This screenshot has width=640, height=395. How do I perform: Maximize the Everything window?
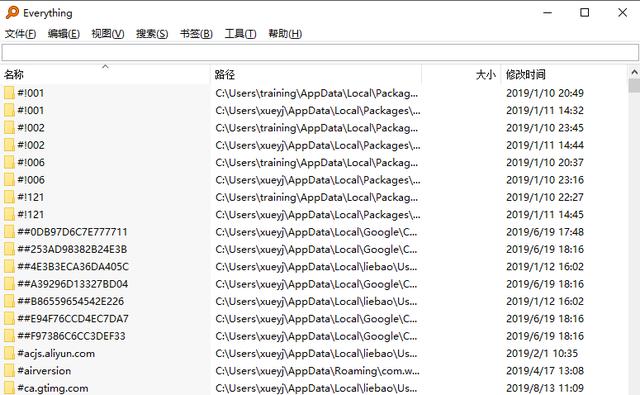pyautogui.click(x=584, y=13)
